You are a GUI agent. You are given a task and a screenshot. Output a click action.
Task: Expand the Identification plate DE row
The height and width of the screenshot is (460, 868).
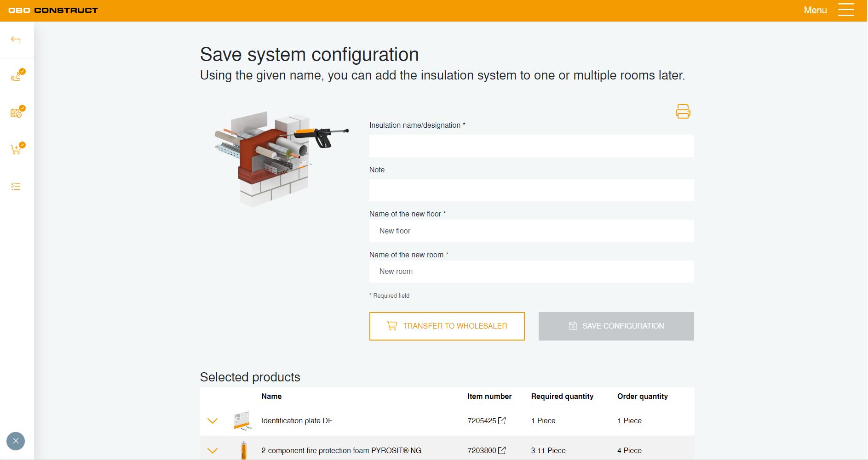pyautogui.click(x=212, y=421)
